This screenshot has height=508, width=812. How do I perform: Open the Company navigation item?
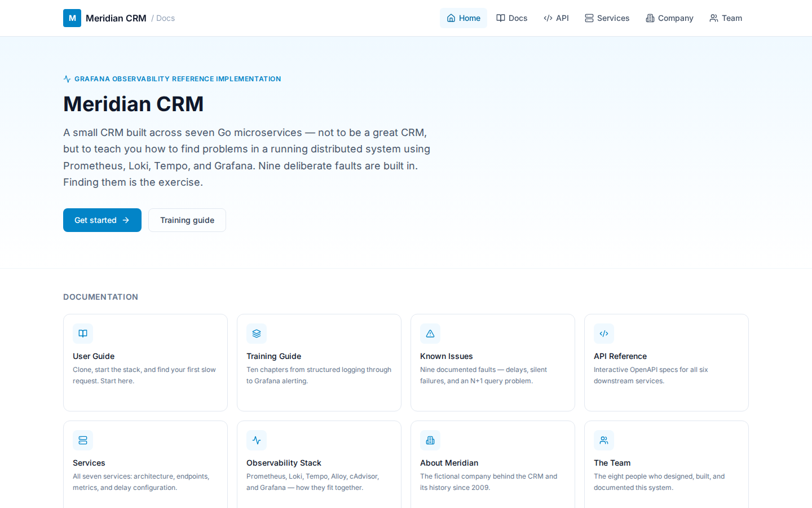(669, 18)
